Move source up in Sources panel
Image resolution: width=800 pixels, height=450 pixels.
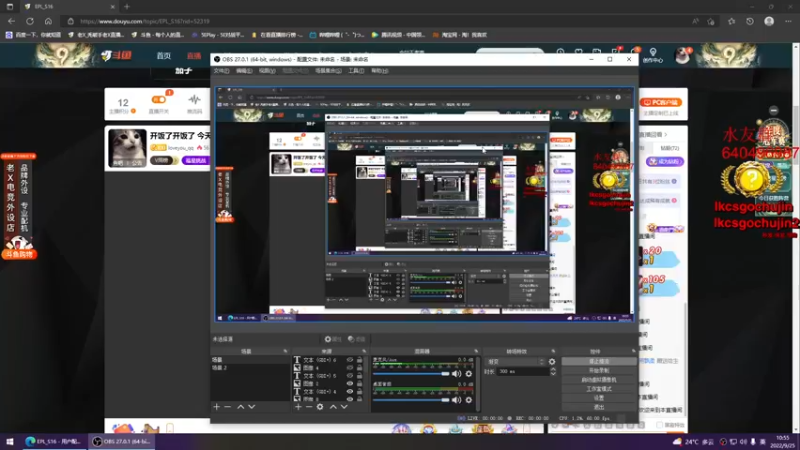point(333,407)
